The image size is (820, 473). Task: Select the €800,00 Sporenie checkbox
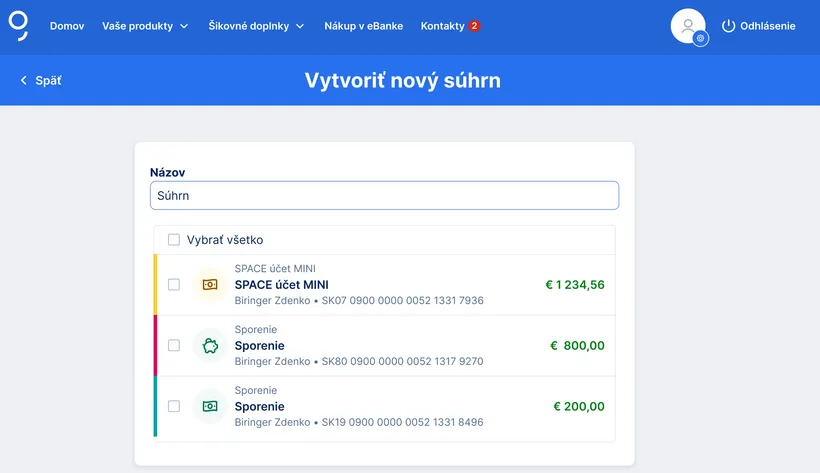coord(174,346)
